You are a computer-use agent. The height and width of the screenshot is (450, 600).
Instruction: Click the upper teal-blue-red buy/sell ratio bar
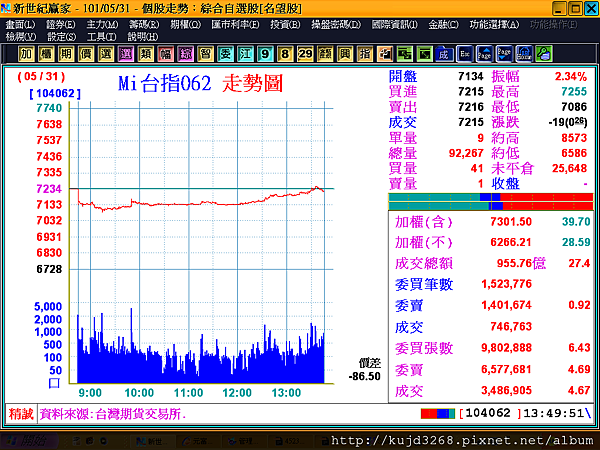[x=491, y=197]
